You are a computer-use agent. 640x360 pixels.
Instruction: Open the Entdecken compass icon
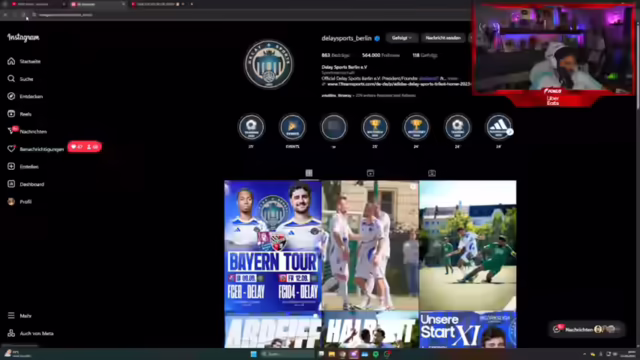tap(11, 96)
